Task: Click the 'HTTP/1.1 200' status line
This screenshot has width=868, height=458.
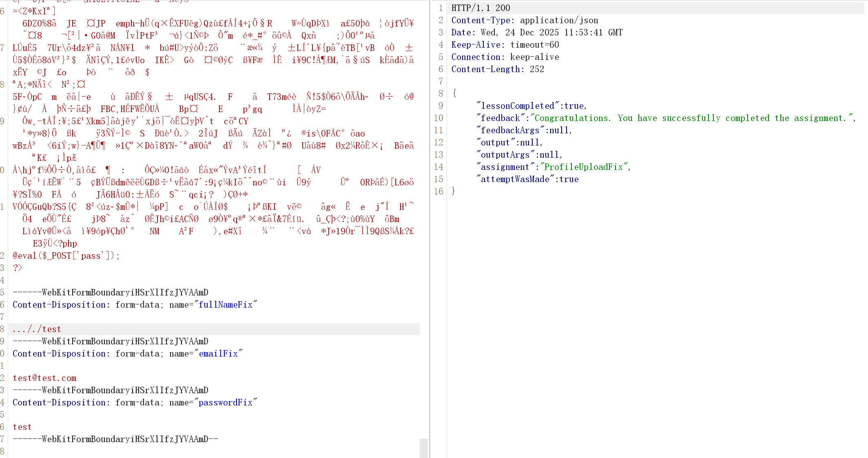Action: click(x=480, y=8)
